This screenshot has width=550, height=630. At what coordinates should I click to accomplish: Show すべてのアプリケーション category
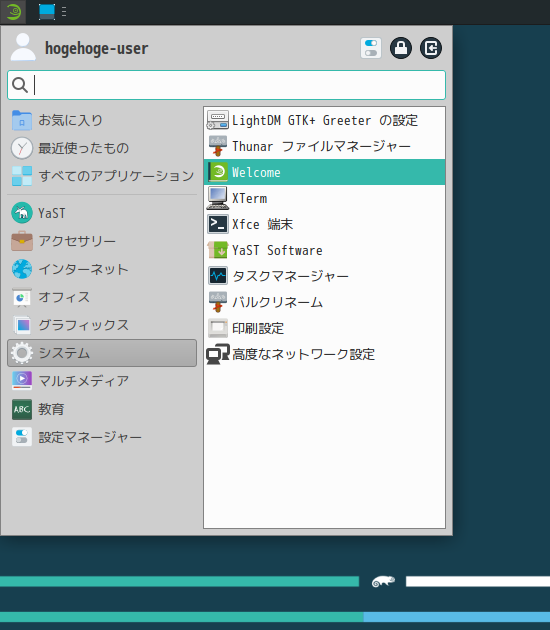point(102,176)
